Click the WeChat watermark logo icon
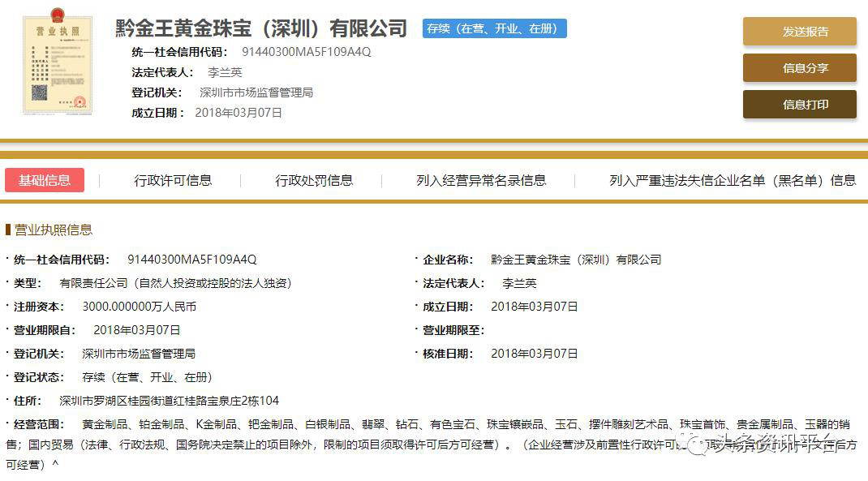The height and width of the screenshot is (481, 868). [696, 443]
